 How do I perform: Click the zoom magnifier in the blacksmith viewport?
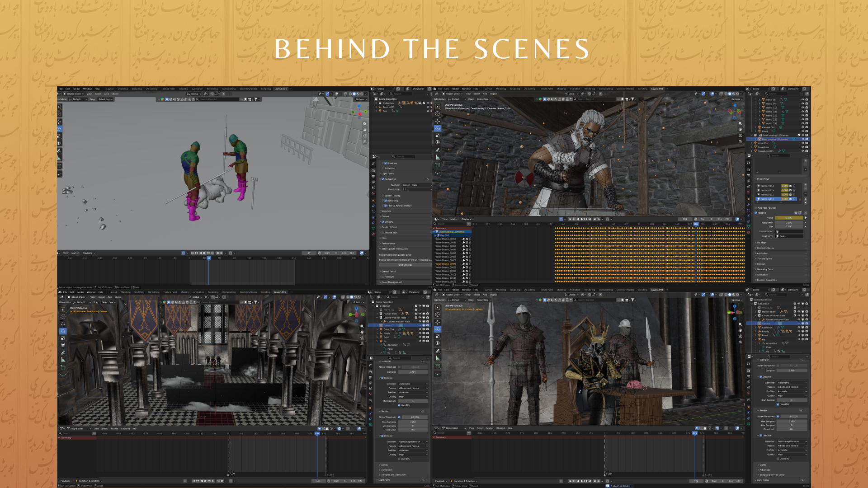740,123
